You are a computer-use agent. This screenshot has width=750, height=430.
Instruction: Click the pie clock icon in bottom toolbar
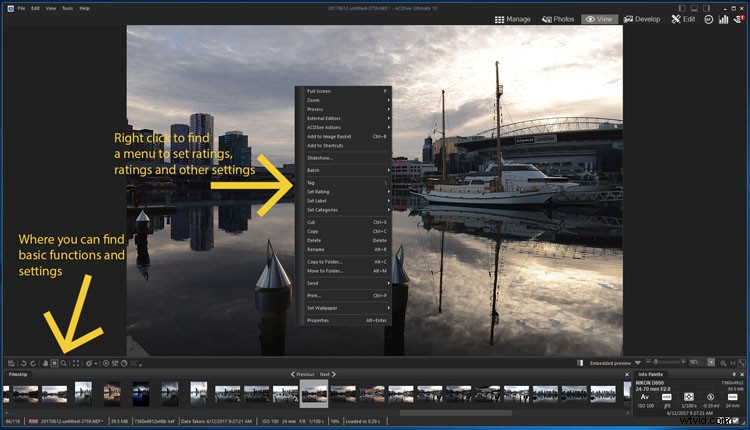pos(124,364)
